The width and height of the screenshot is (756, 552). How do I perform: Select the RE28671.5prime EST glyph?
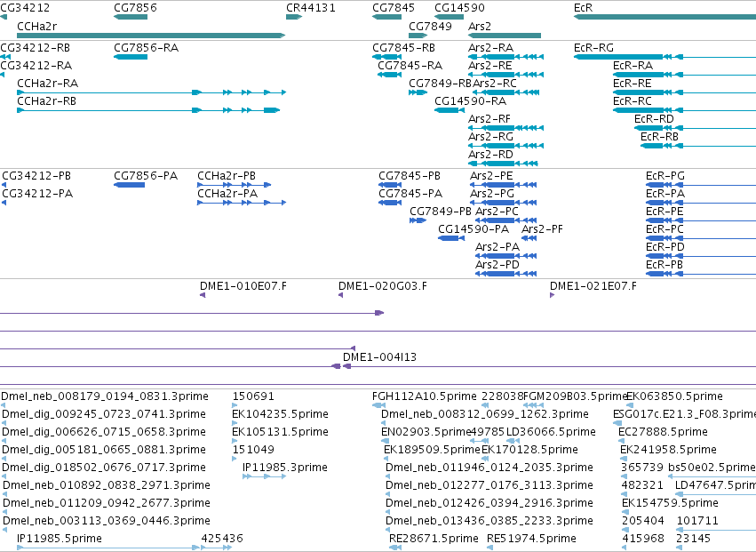(395, 548)
